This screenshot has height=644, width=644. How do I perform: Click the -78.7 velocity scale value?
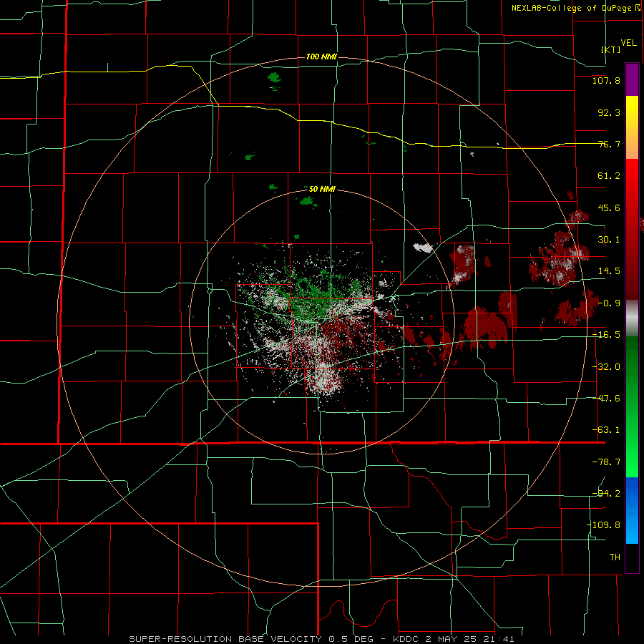[x=606, y=462]
